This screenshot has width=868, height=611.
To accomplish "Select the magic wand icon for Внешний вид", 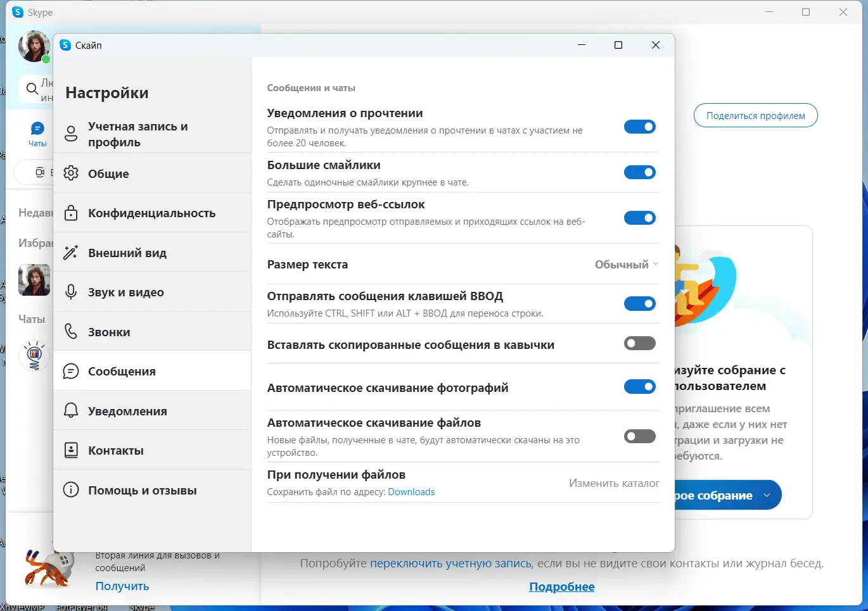I will click(x=72, y=252).
